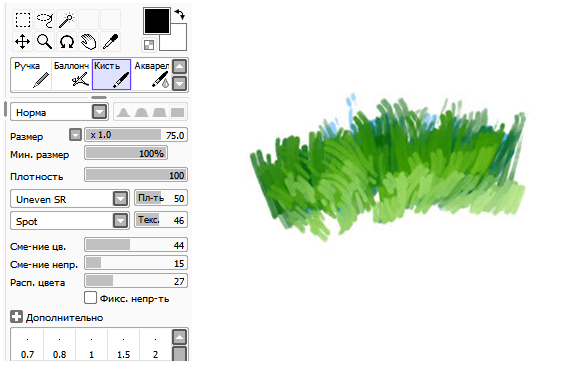The width and height of the screenshot is (574, 365).
Task: Select the eyedropper color picker tool
Action: point(111,41)
